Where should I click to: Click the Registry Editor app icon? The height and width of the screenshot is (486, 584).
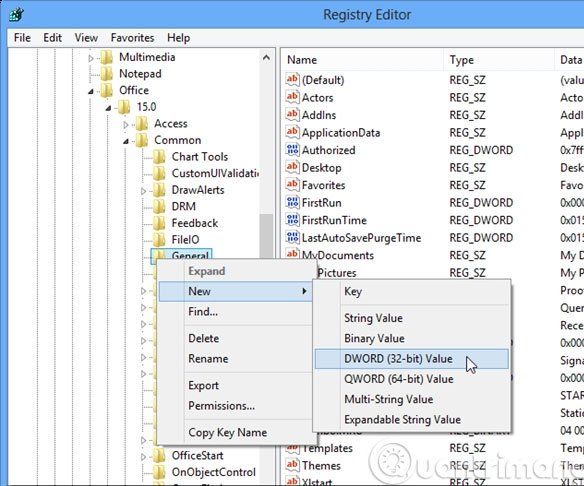tap(17, 15)
